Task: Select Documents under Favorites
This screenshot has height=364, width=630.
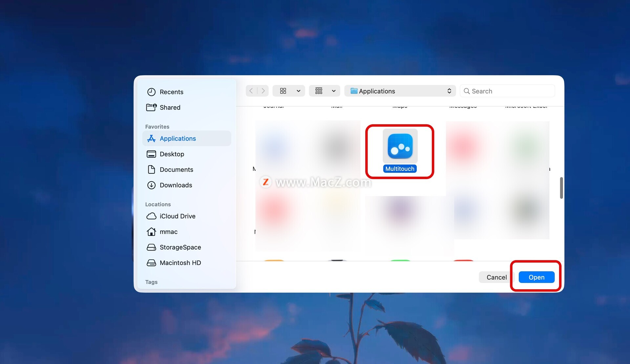Action: coord(187,170)
